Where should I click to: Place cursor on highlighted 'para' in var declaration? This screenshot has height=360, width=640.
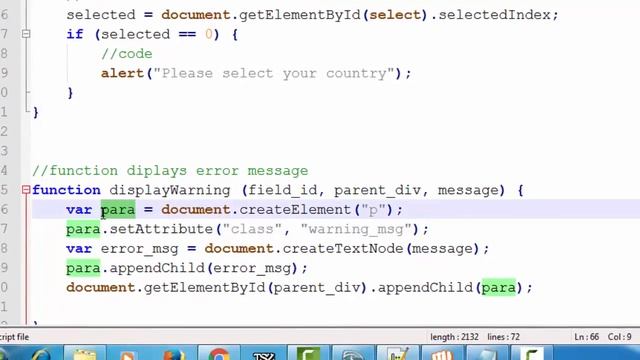click(118, 210)
